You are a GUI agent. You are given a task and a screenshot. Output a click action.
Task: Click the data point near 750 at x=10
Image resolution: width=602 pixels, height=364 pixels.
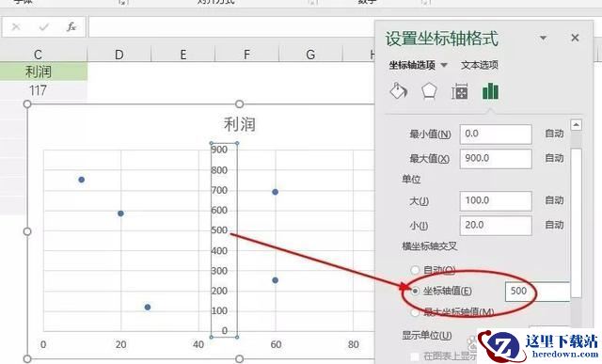pyautogui.click(x=82, y=180)
